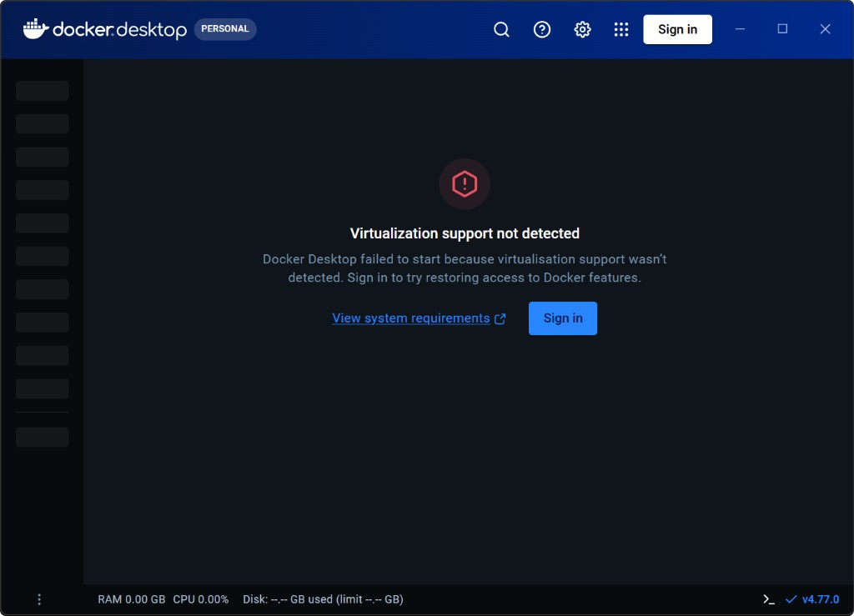
Task: Open the settings gear icon
Action: (582, 29)
